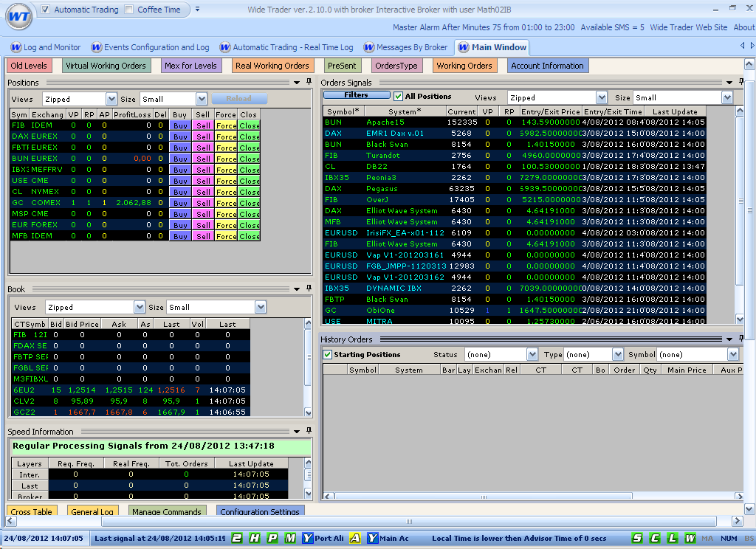The width and height of the screenshot is (756, 549).
Task: Open the Configuration Settings bottom tab
Action: click(x=259, y=511)
